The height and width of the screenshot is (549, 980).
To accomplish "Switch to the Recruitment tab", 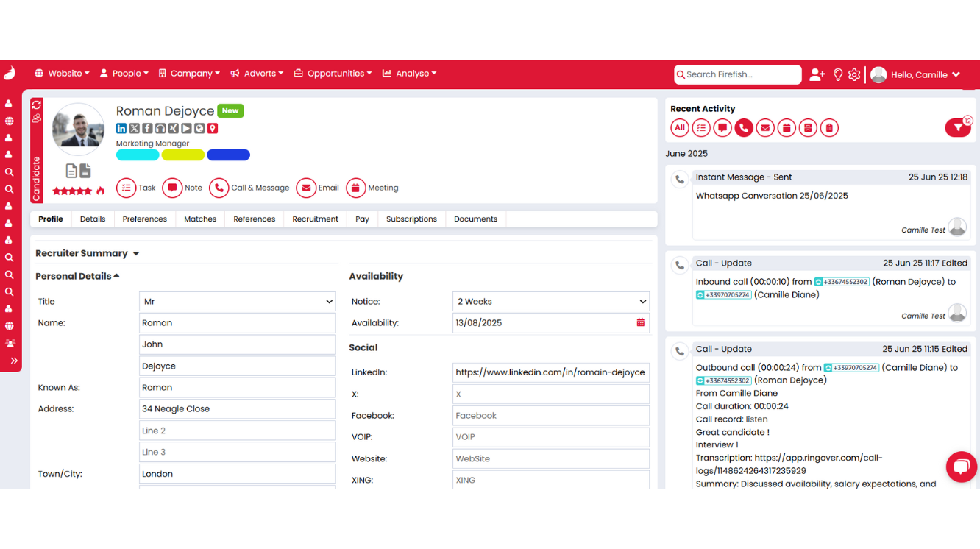I will click(x=315, y=219).
